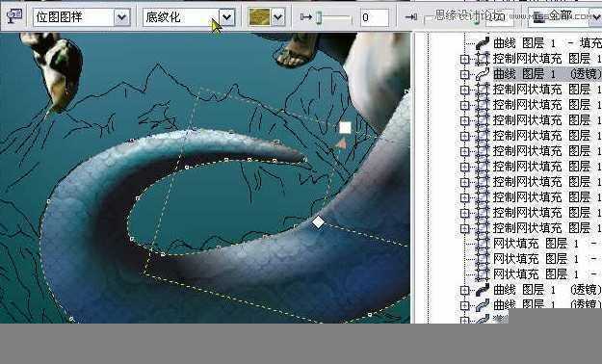
Task: Expand 曲线 (透镜) row directly below 网状填充 rows
Action: (x=464, y=290)
